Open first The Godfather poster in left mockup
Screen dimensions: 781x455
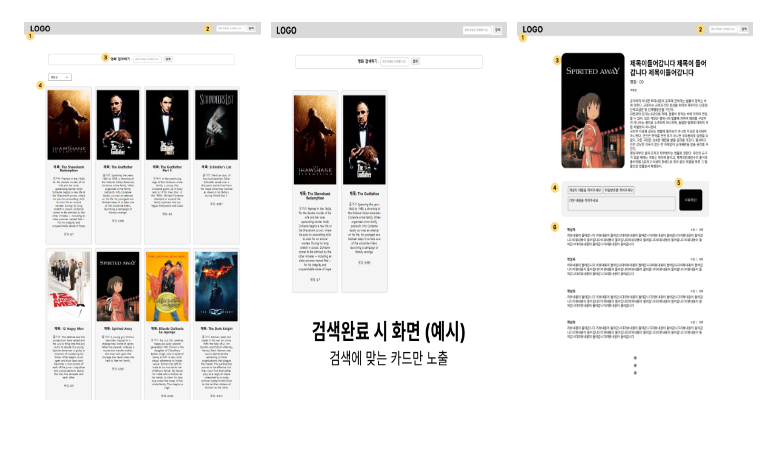(118, 125)
